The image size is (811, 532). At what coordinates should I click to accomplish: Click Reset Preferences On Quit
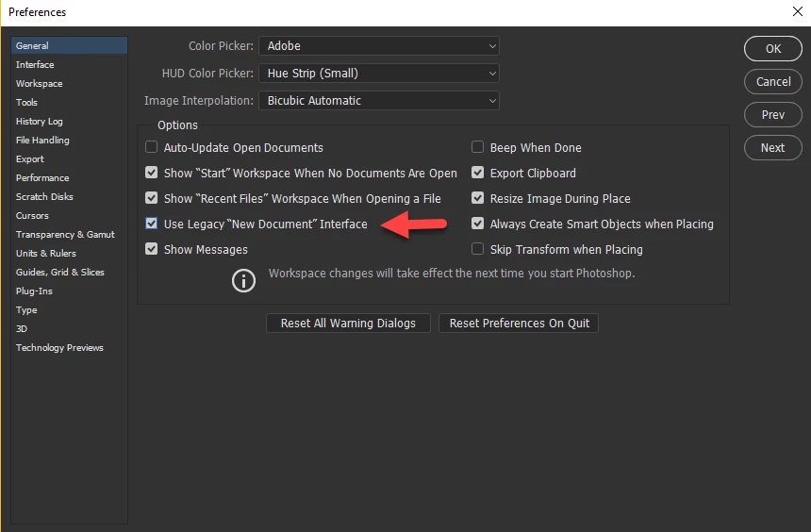[519, 323]
